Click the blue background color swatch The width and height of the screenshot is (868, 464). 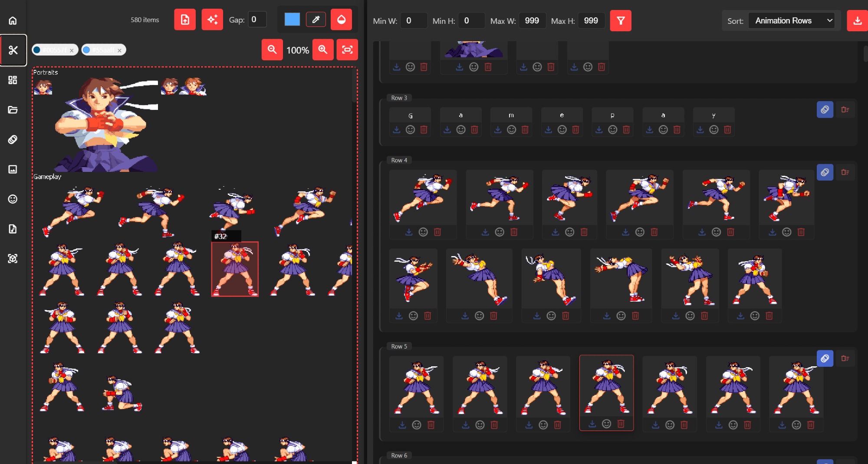point(292,20)
